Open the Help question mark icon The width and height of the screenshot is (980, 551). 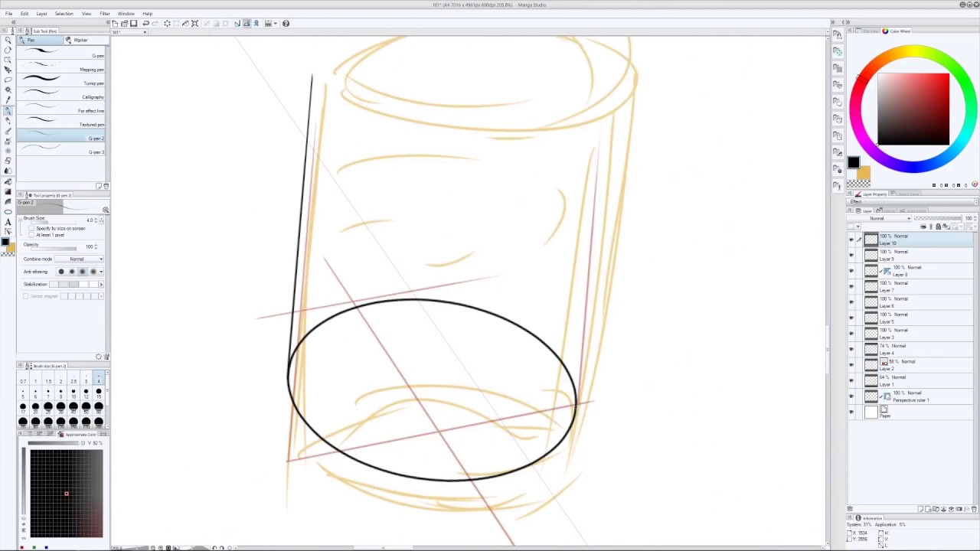click(x=286, y=24)
